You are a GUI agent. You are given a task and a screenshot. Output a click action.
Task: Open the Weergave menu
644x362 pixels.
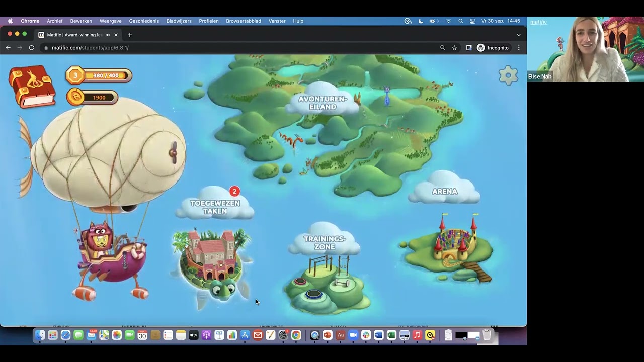(x=111, y=21)
